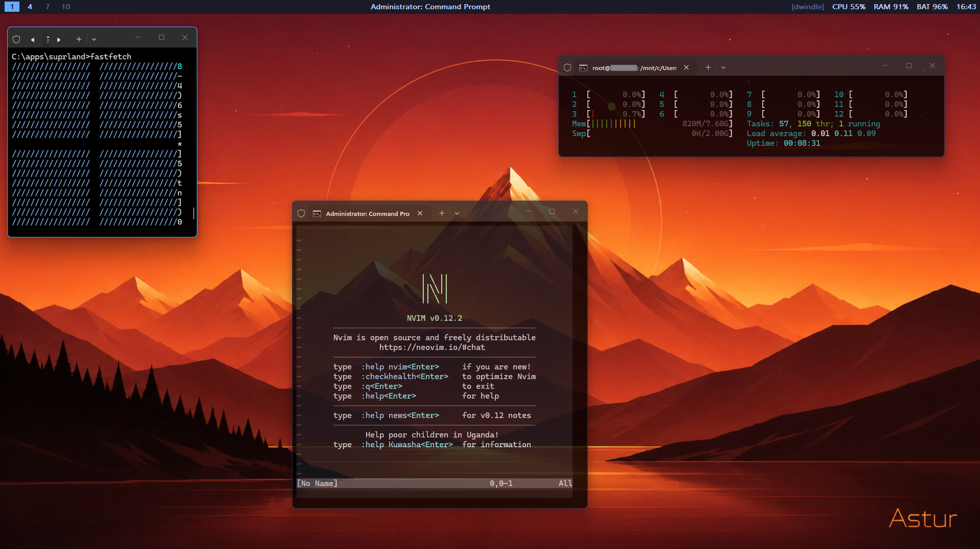Click the 'Load average: 0.01 0.11 0.09' line
Screen dimensions: 980x549
point(811,134)
